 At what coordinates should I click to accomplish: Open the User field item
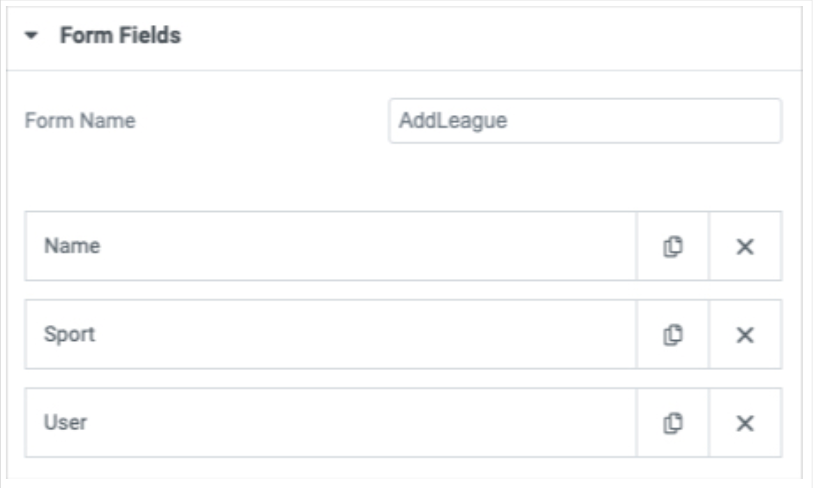331,423
